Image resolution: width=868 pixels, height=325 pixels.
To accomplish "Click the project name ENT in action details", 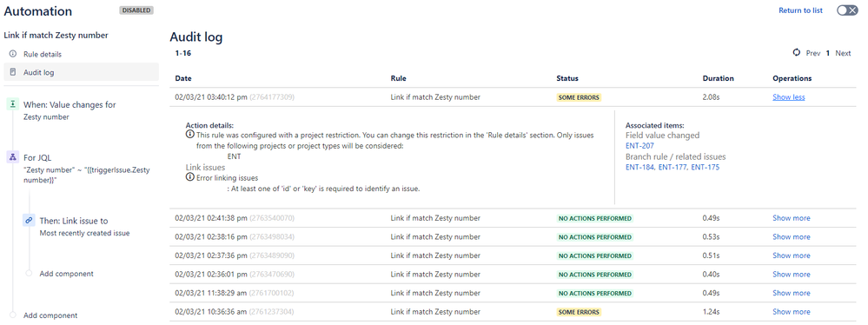I will point(235,156).
